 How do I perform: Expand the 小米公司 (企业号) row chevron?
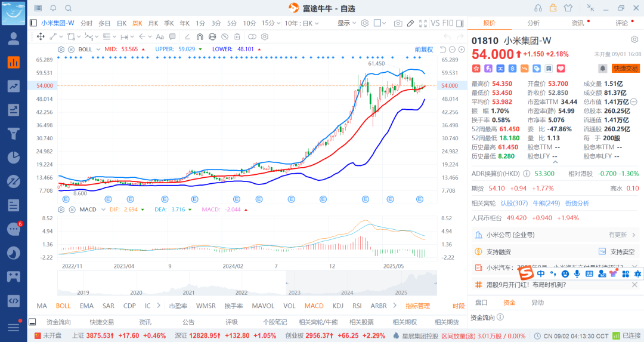point(634,235)
